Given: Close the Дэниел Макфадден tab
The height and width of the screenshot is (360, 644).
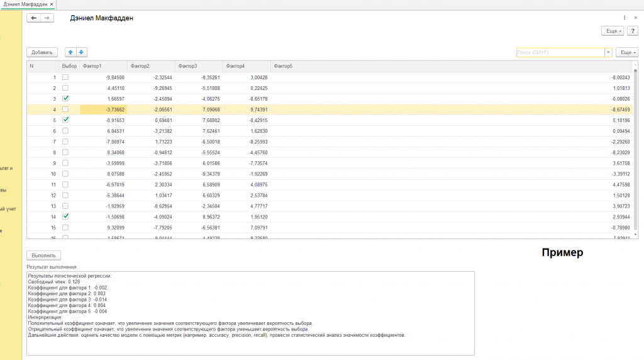Looking at the screenshot, I should point(52,4).
